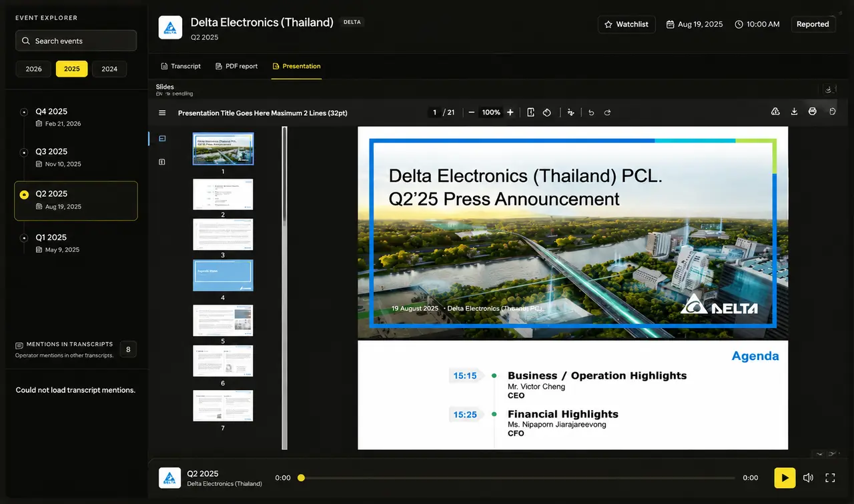Screen dimensions: 854x504
Task: Open slide thumbnail 7
Action: pyautogui.click(x=223, y=406)
